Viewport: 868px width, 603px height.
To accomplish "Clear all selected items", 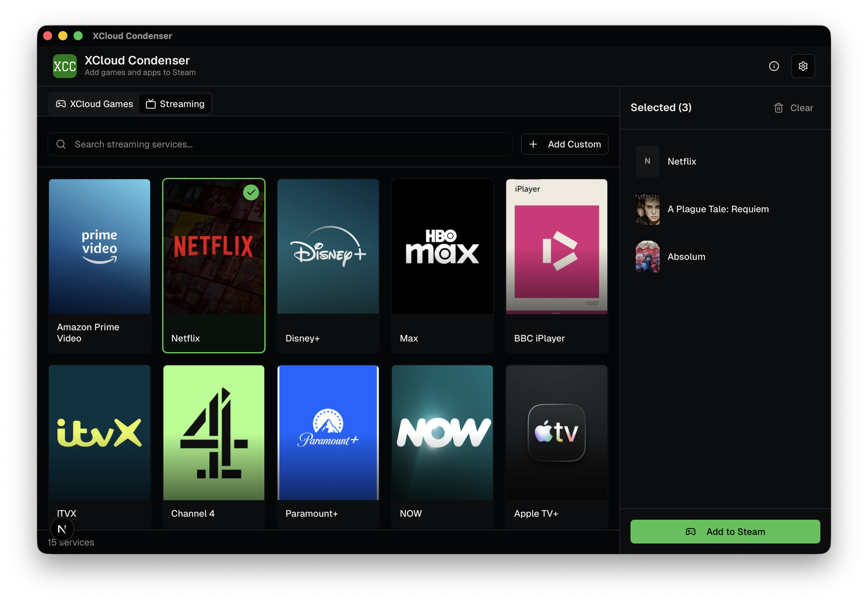I will 793,108.
